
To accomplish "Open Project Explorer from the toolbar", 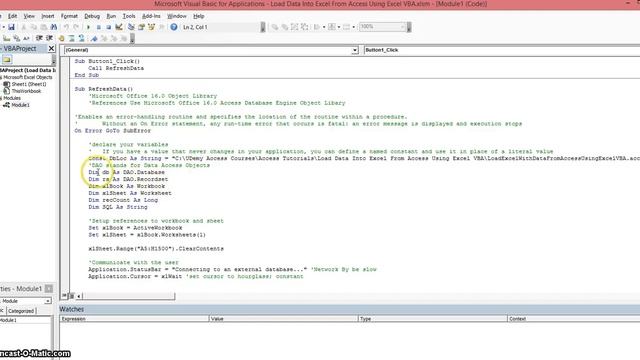I will coord(131,27).
